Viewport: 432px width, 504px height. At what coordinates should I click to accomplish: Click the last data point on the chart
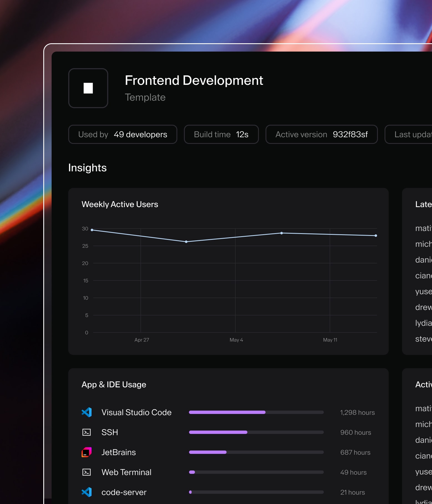point(376,236)
